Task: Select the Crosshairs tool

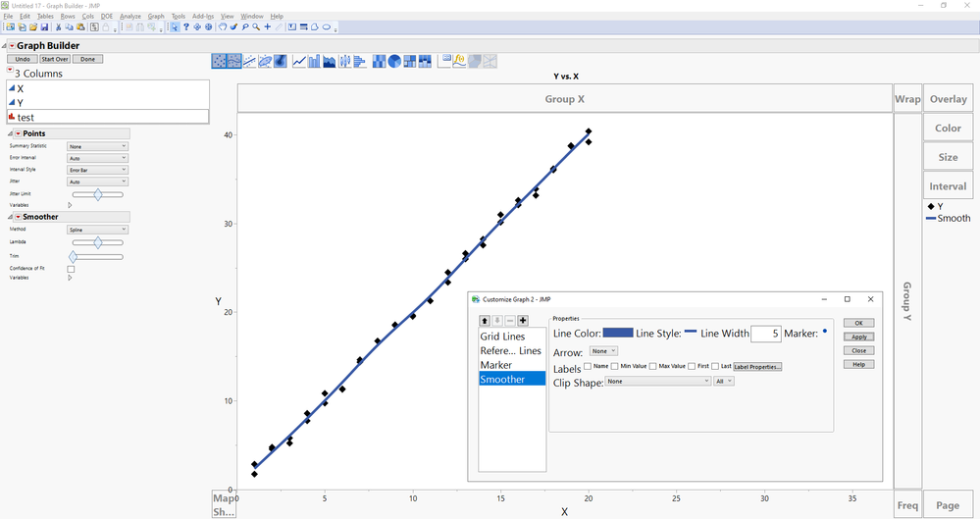Action: click(x=268, y=26)
